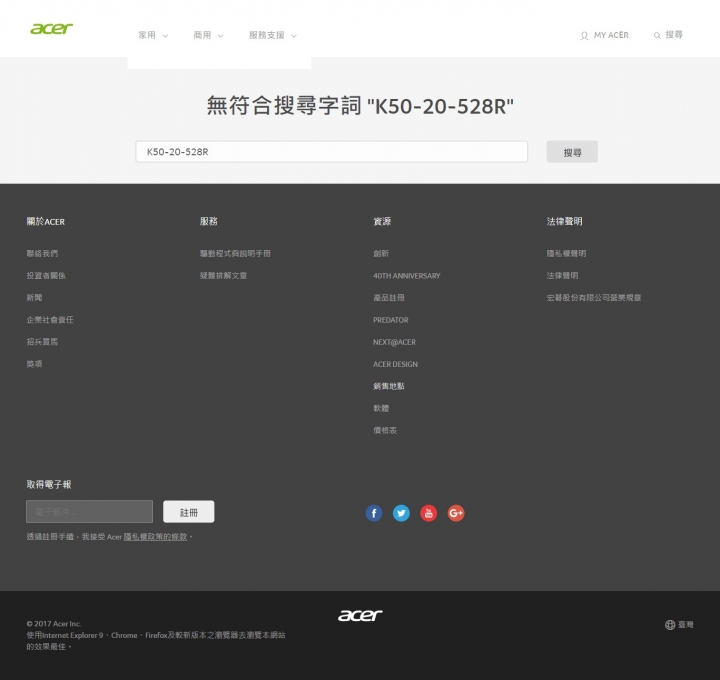720x680 pixels.
Task: Open the MY ACER account link
Action: [x=604, y=35]
